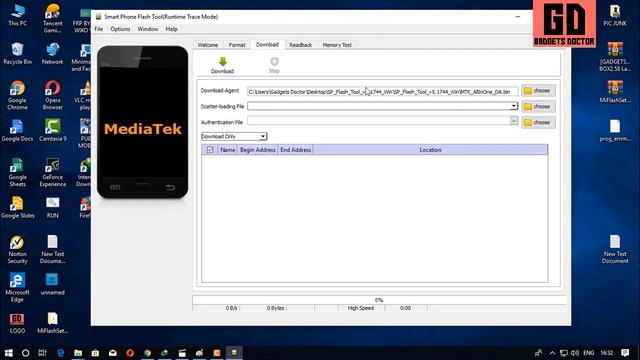Click the High Speed status bar entry
Viewport: 640px width, 360px height.
[361, 308]
